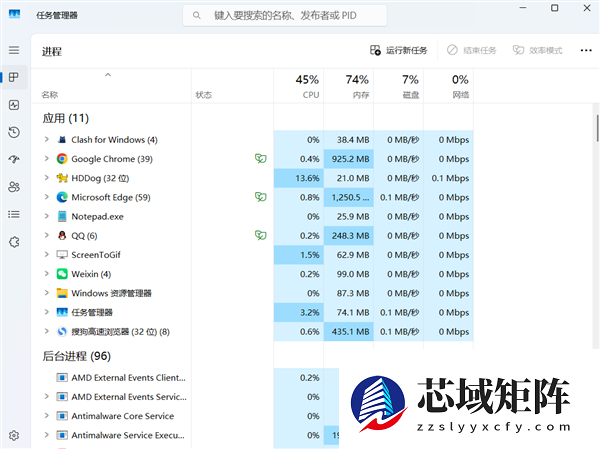600x449 pixels.
Task: Focus the search name, publisher or PID field
Action: point(285,15)
